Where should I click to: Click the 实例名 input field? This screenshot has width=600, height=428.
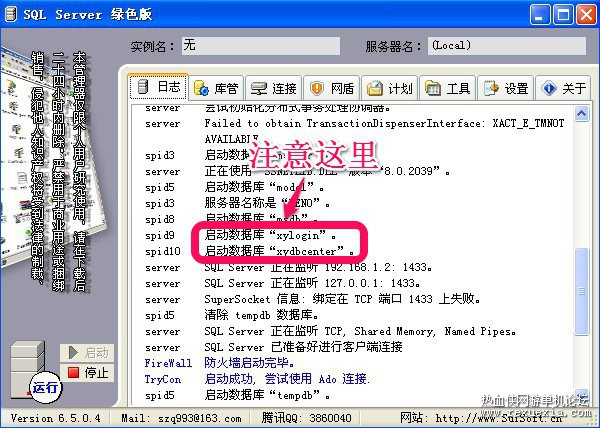(261, 46)
